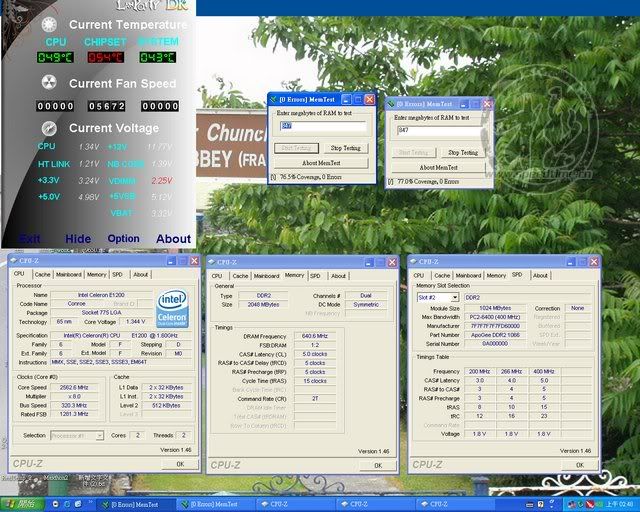Screen dimensions: 640x512
Task: Click OK in the middle CPU-Z window
Action: [378, 465]
